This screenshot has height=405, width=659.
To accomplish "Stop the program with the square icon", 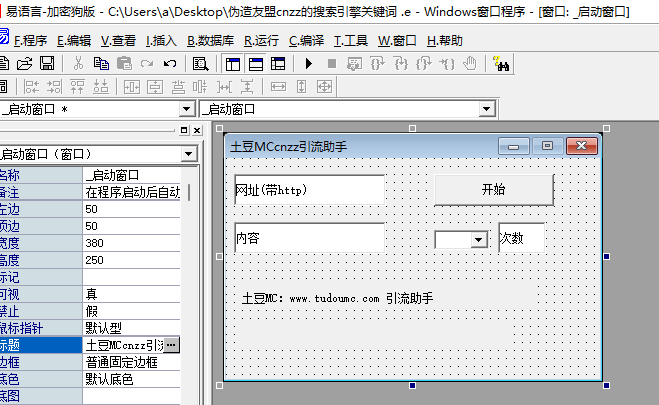I will tap(332, 64).
